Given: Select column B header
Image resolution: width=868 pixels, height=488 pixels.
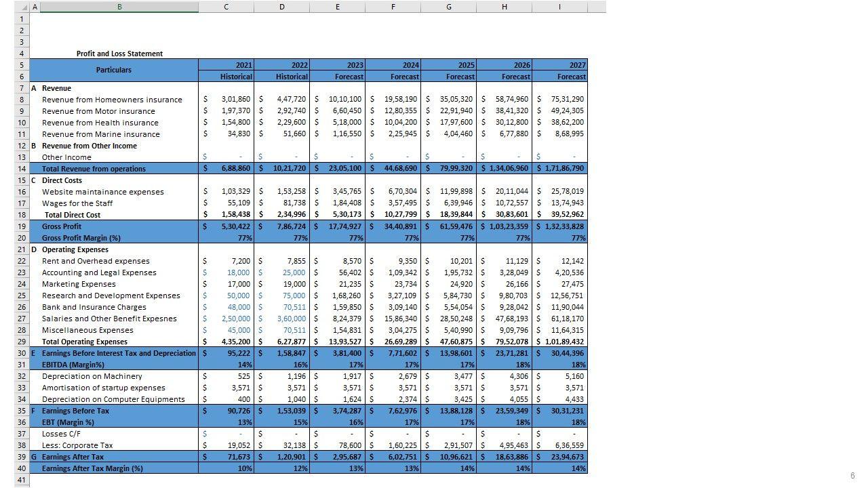Looking at the screenshot, I should coord(119,7).
